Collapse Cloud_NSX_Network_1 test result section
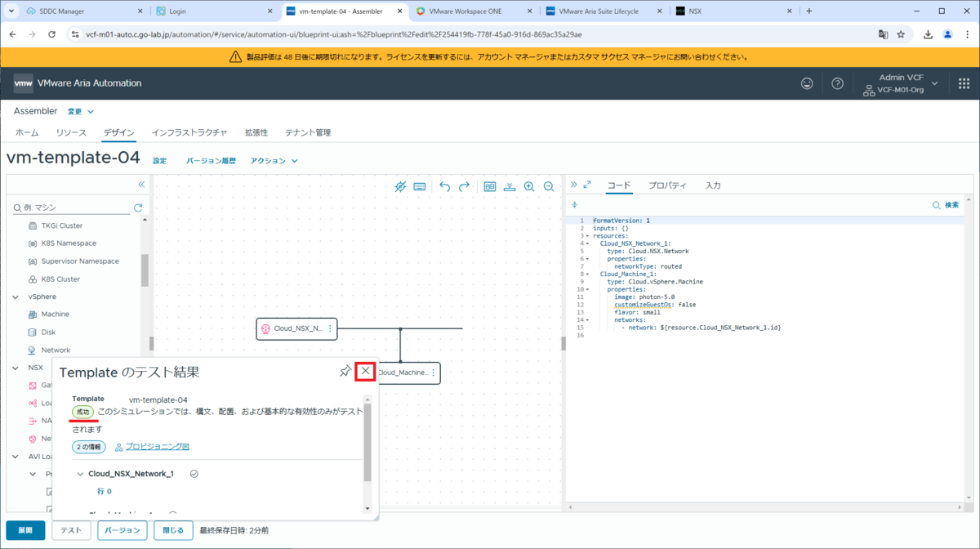The height and width of the screenshot is (549, 980). (79, 474)
